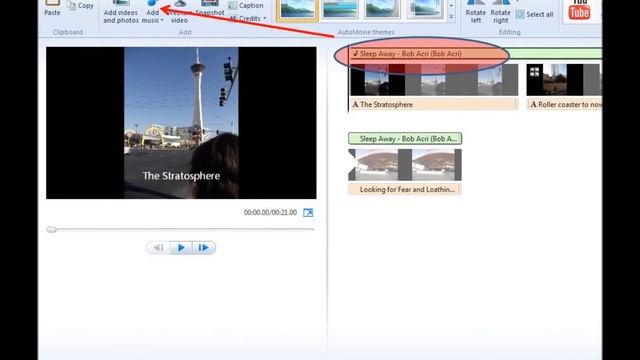Select the second AutoMovie theme thumbnail
This screenshot has height=360, width=640.
340,9
